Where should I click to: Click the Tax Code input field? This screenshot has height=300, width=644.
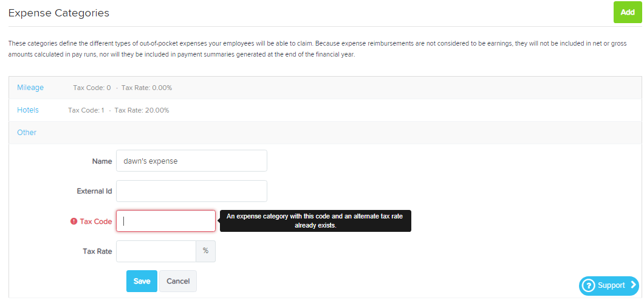pos(166,221)
